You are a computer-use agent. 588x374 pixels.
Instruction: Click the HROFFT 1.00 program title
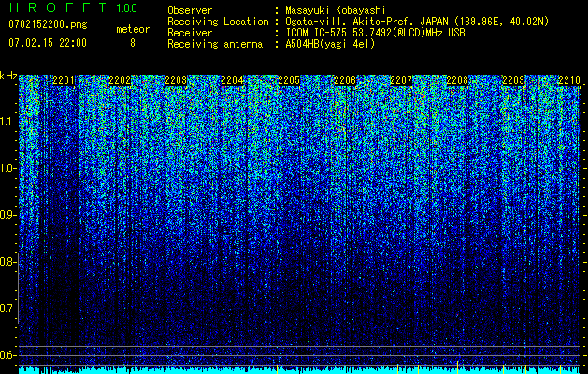(x=73, y=7)
